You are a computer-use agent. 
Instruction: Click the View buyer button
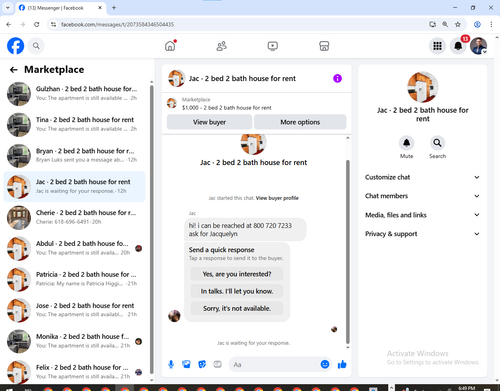[x=209, y=122]
